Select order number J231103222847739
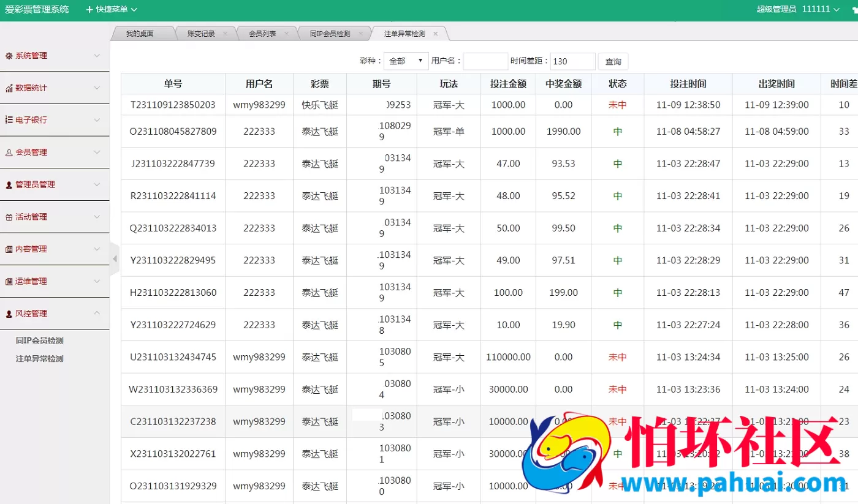The image size is (858, 504). [x=173, y=164]
